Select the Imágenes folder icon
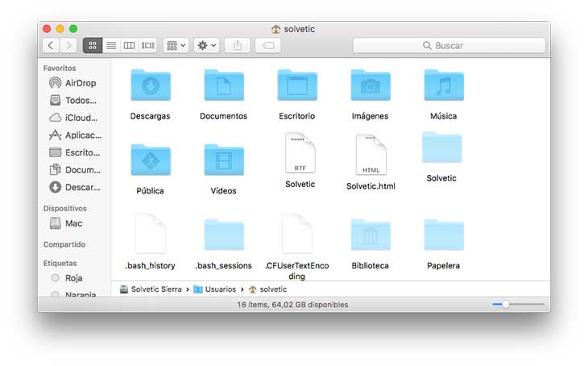 [x=371, y=85]
